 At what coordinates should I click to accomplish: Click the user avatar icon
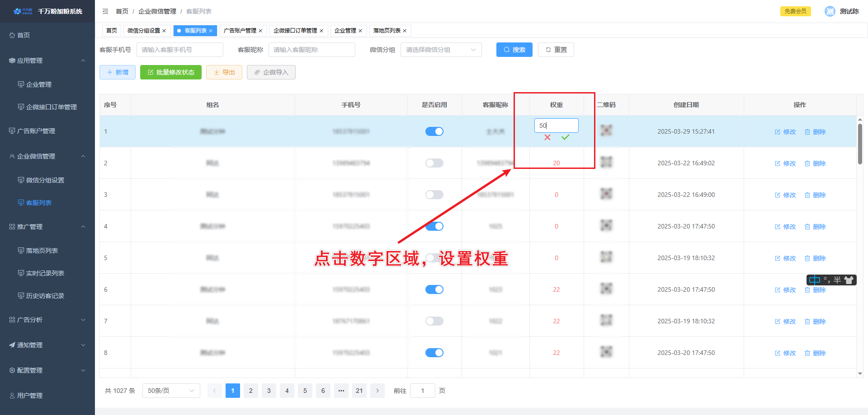(830, 11)
